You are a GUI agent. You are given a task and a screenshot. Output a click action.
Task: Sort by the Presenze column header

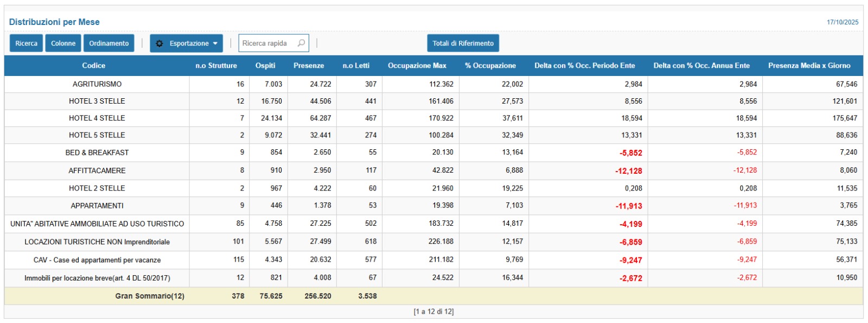tap(309, 66)
